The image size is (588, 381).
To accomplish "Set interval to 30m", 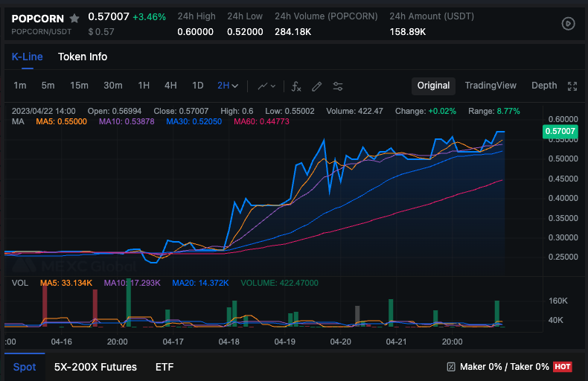I will [x=113, y=86].
